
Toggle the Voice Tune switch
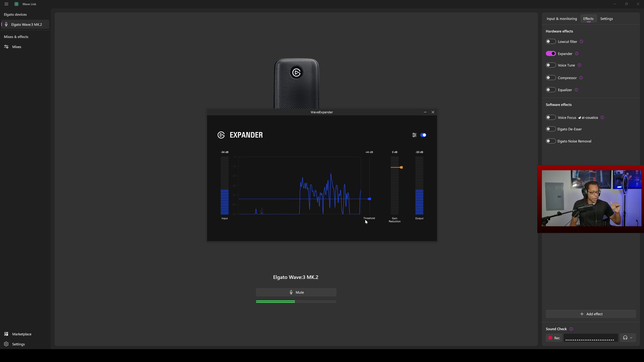point(551,65)
